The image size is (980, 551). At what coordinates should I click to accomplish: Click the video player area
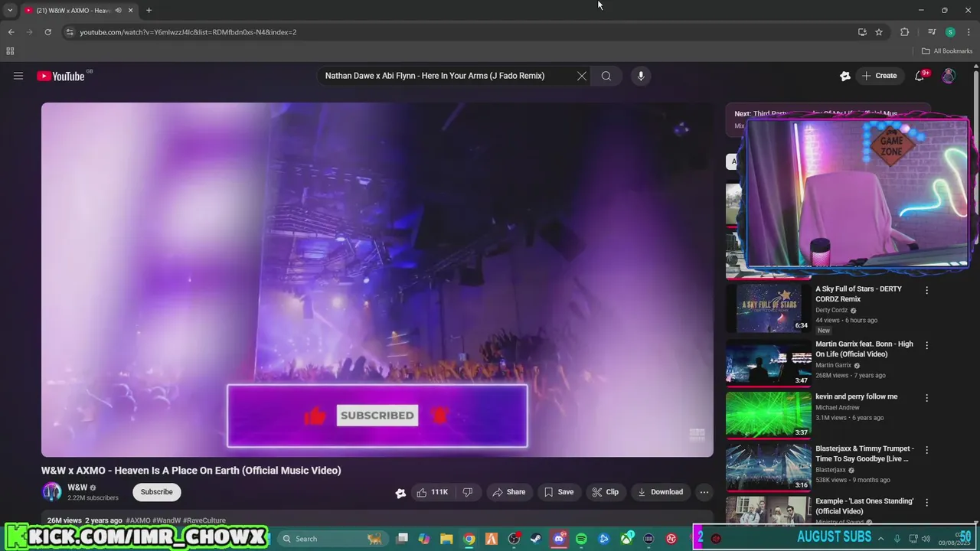pyautogui.click(x=377, y=279)
